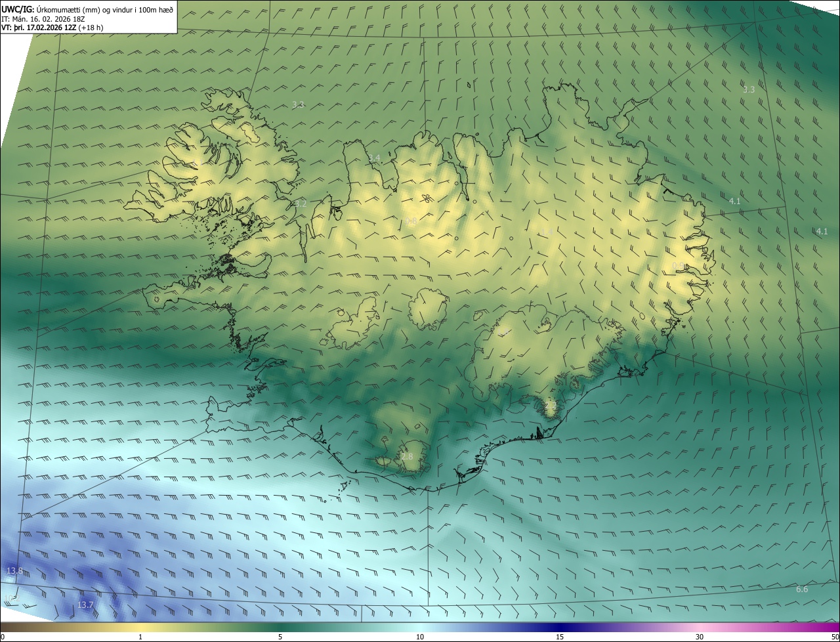
Task: Click the 5 tick label on the color scale
Action: (x=280, y=637)
